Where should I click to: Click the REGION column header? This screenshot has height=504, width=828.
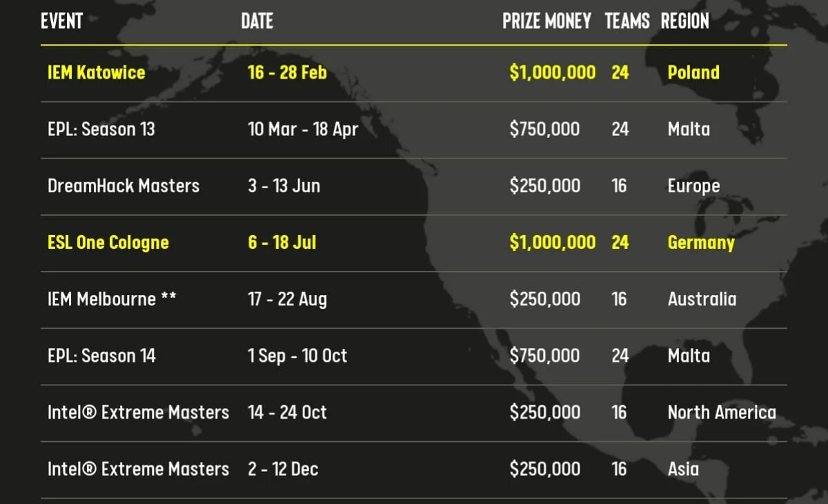coord(684,21)
